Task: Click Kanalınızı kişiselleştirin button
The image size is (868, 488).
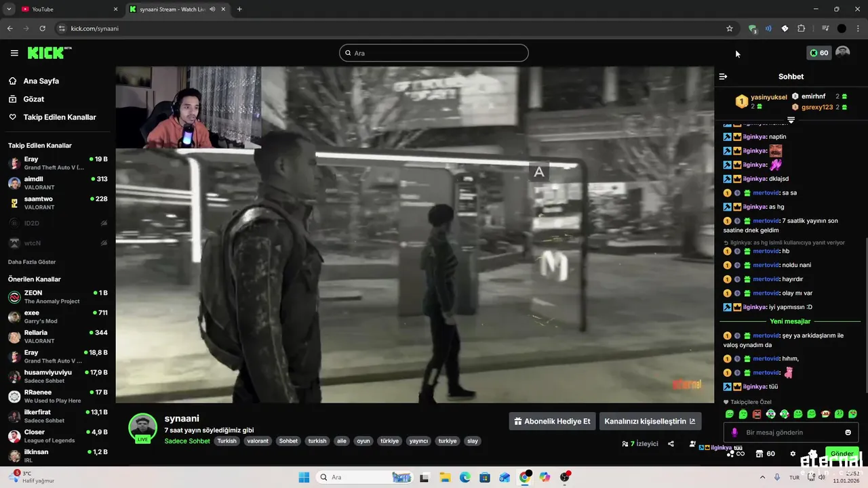Action: [650, 421]
